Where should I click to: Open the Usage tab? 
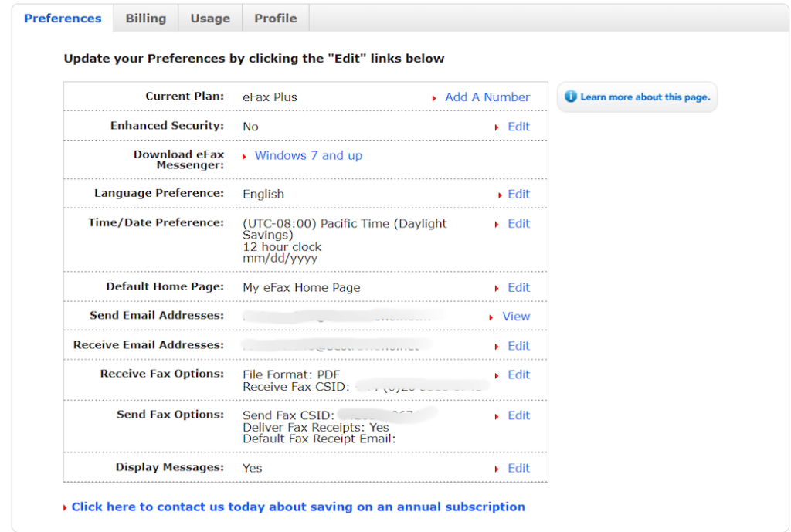tap(209, 17)
